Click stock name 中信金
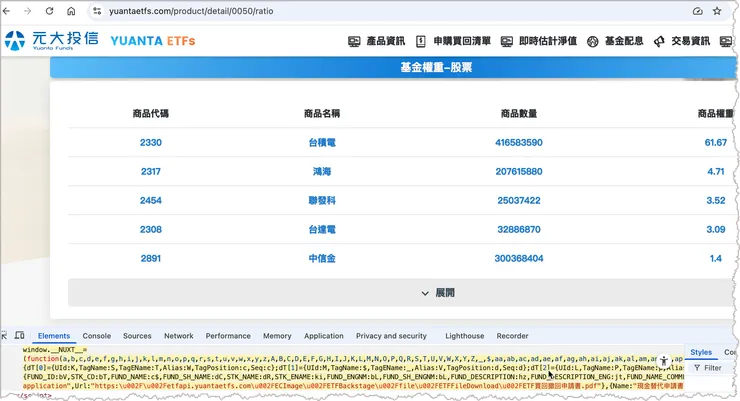This screenshot has width=740, height=401. [322, 259]
